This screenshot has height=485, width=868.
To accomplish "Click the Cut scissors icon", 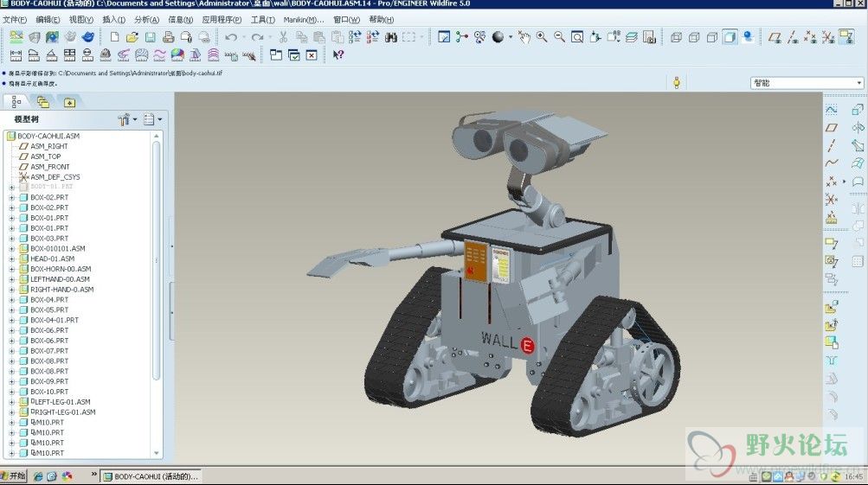I will (x=284, y=37).
